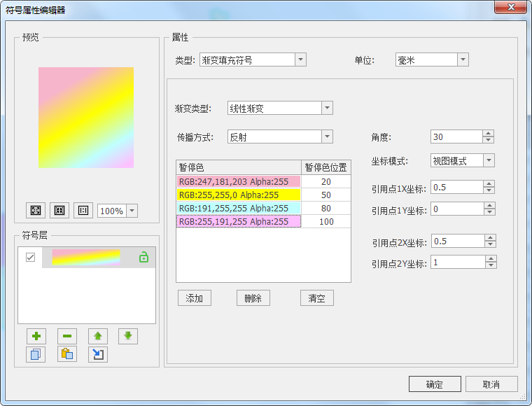This screenshot has width=532, height=406.
Task: Move symbol layer down
Action: (128, 336)
